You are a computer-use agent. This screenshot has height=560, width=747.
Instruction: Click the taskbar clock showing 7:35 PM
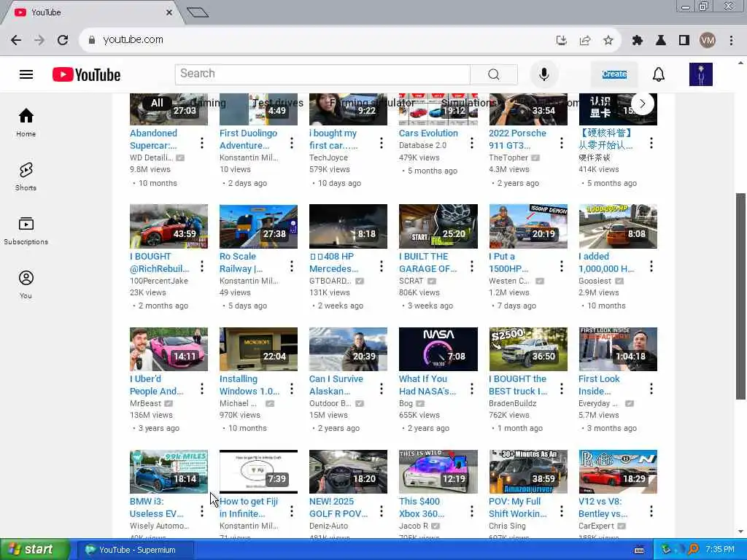pos(720,550)
